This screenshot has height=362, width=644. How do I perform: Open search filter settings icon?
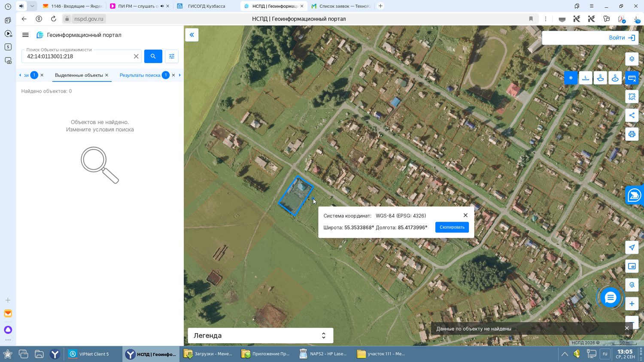172,56
